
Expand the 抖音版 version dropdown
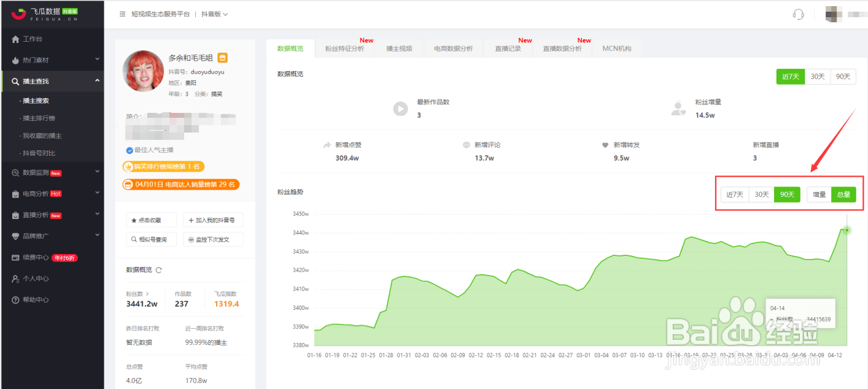[x=215, y=14]
